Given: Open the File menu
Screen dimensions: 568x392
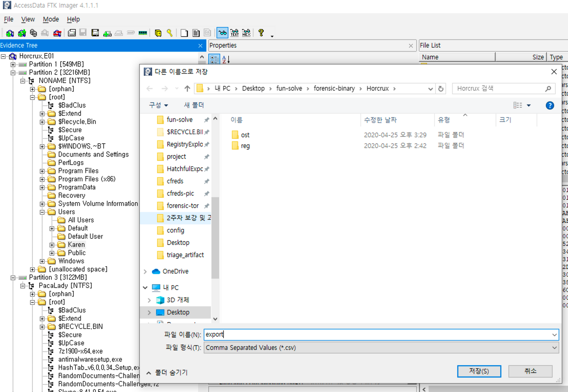Looking at the screenshot, I should pos(8,19).
